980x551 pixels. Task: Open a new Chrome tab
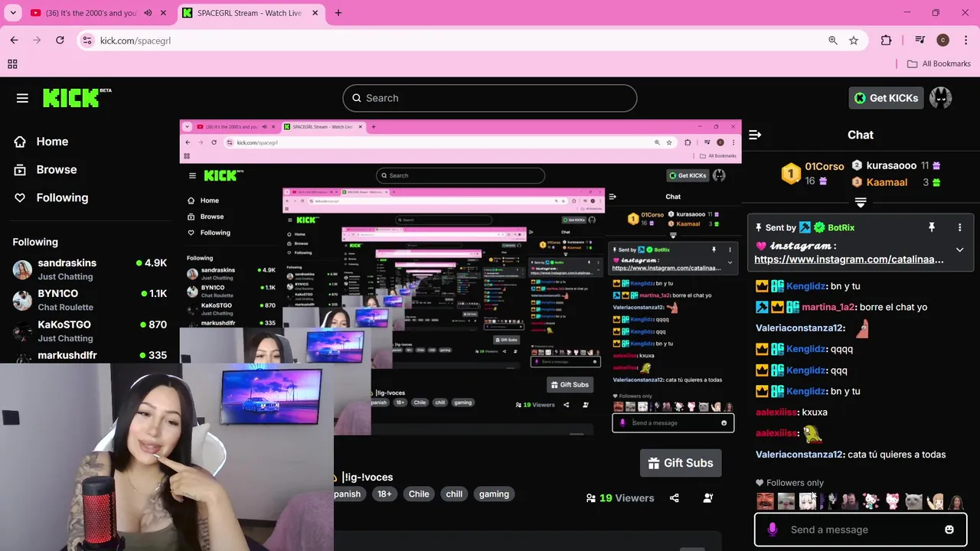338,13
